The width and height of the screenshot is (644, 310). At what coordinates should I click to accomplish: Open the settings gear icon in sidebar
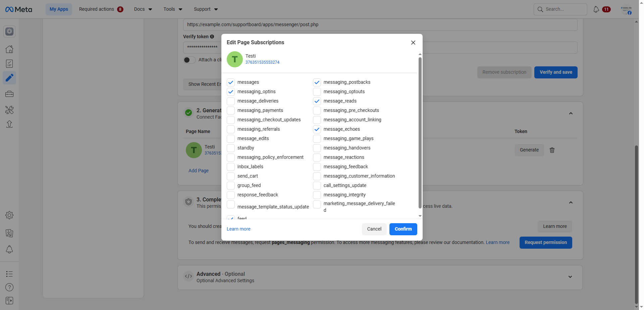[9, 215]
